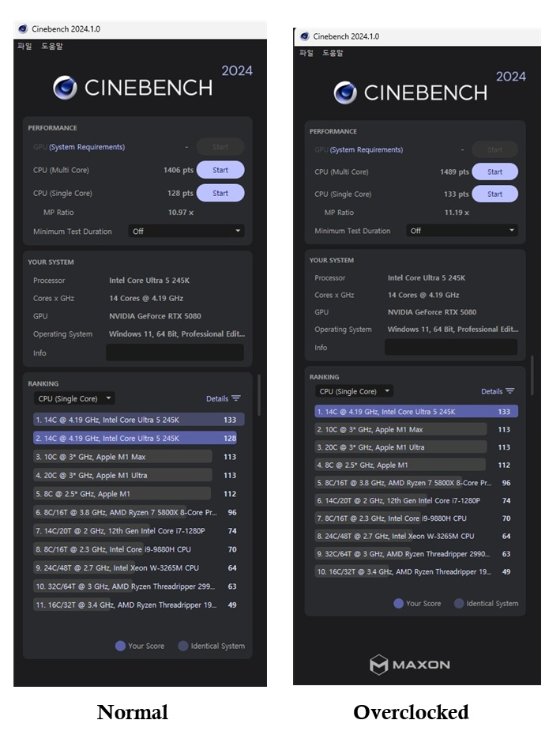Click disabled GPU Start button in Normal window
The height and width of the screenshot is (735, 560).
220,147
